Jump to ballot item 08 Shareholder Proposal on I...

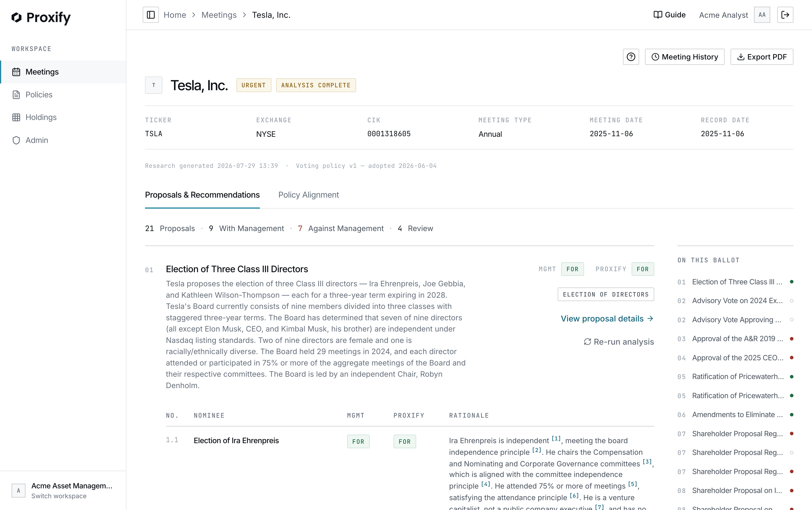735,490
